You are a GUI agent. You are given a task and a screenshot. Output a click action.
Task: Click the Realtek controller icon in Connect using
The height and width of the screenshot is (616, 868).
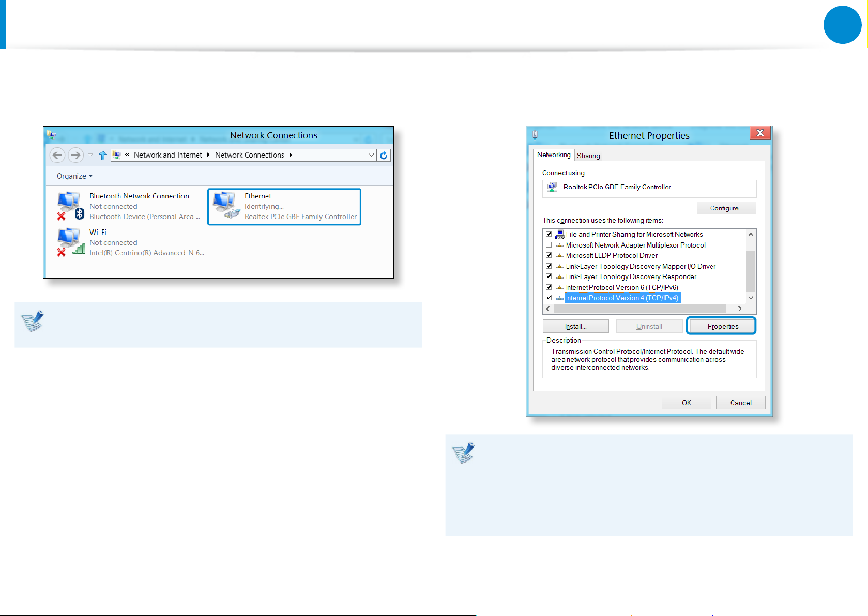point(552,187)
